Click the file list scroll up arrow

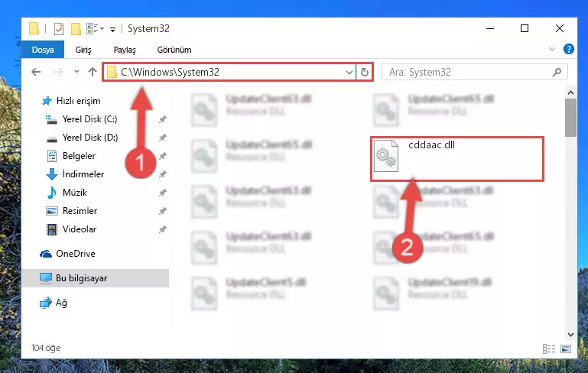(x=570, y=92)
